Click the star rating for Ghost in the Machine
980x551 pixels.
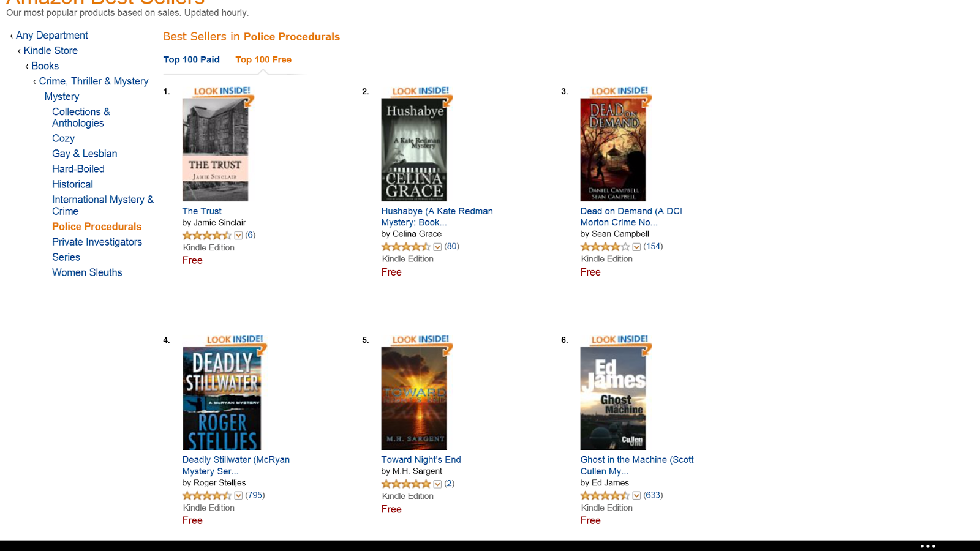pos(605,496)
